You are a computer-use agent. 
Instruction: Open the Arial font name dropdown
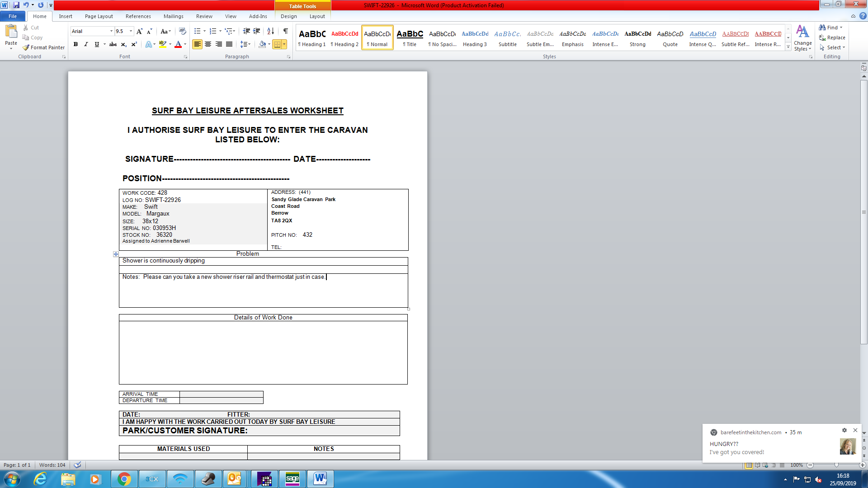pos(111,31)
